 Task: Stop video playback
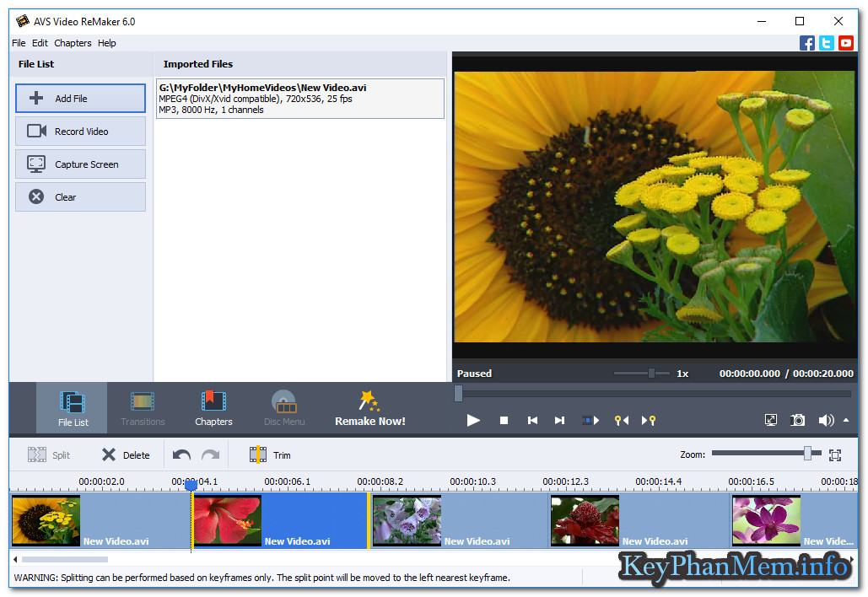pyautogui.click(x=504, y=421)
